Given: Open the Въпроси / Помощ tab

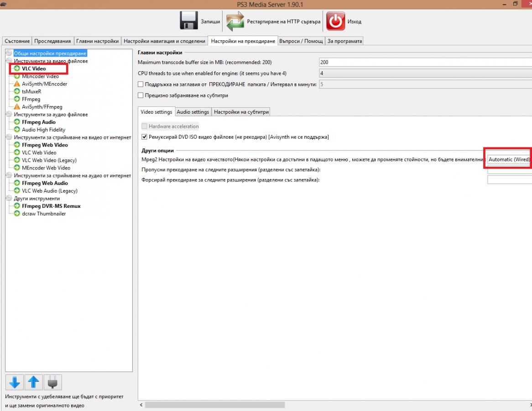Looking at the screenshot, I should pyautogui.click(x=301, y=41).
